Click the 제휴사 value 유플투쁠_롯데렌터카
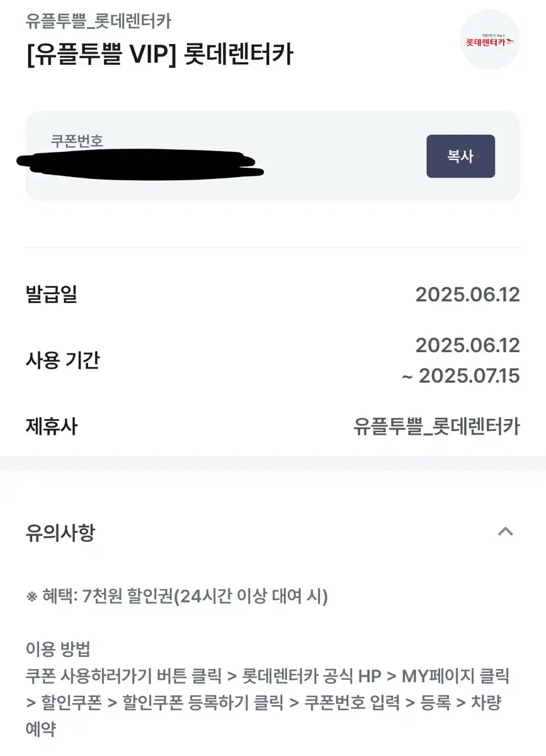Viewport: 546px width, 756px height. [436, 427]
